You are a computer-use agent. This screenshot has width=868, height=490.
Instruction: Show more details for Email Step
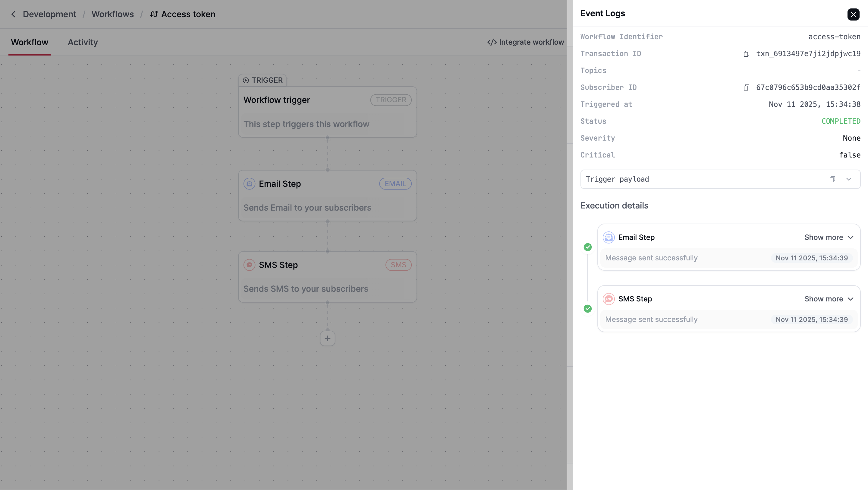829,237
